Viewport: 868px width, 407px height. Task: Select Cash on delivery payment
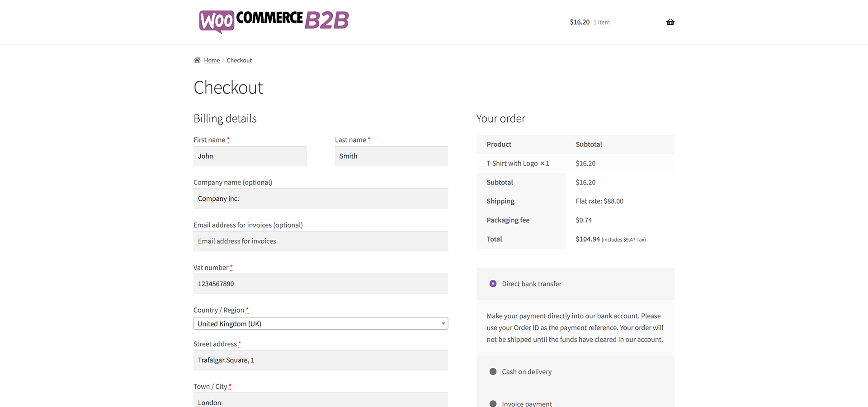click(493, 372)
